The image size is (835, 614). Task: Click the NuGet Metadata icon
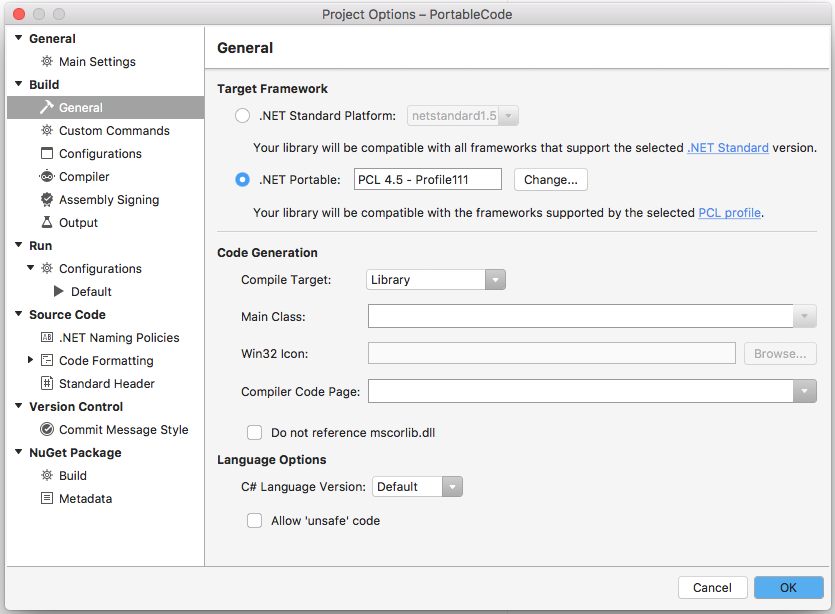tap(46, 499)
